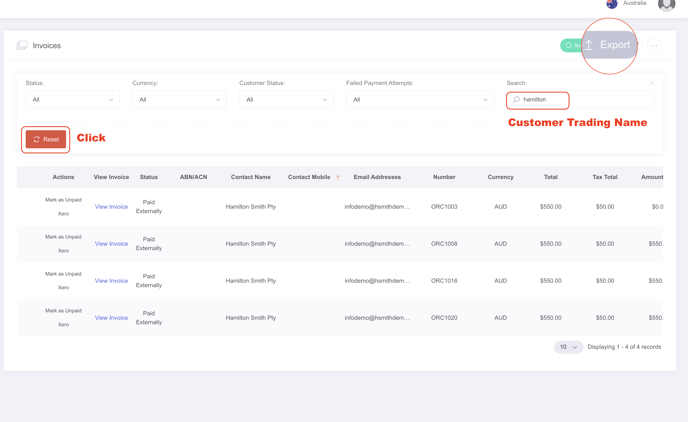Image resolution: width=688 pixels, height=422 pixels.
Task: Click Xero action in the ORC1003 row
Action: (x=63, y=214)
